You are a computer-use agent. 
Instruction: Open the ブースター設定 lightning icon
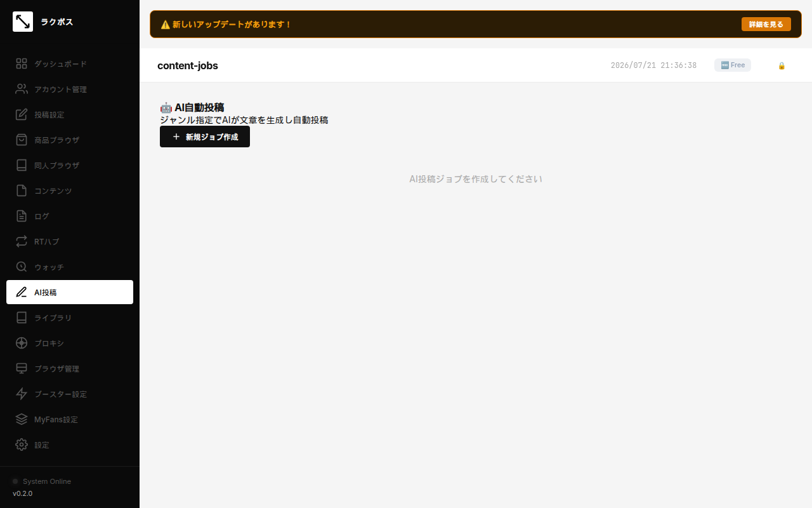22,394
